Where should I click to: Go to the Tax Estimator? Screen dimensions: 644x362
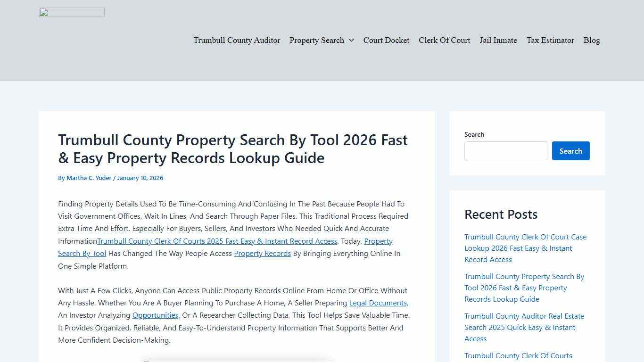point(550,41)
